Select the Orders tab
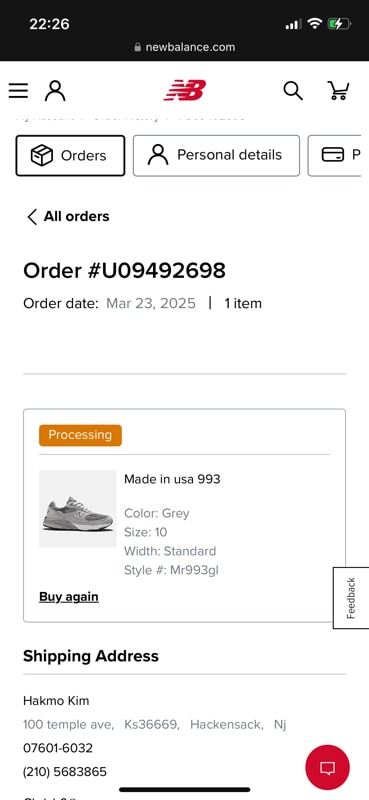 [70, 156]
